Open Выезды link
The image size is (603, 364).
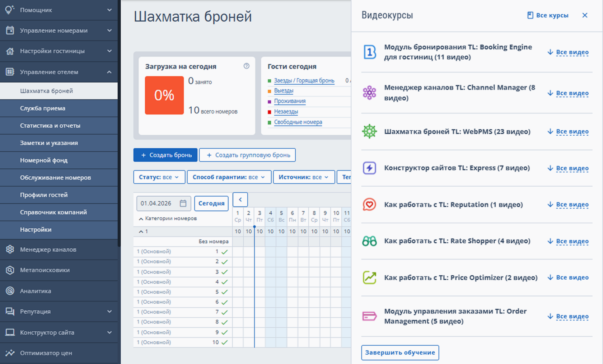coord(284,91)
